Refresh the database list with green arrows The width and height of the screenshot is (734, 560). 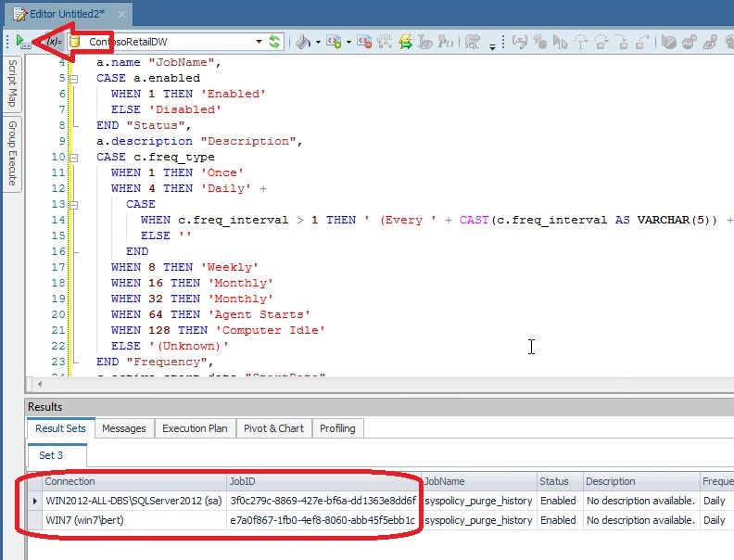[x=274, y=42]
